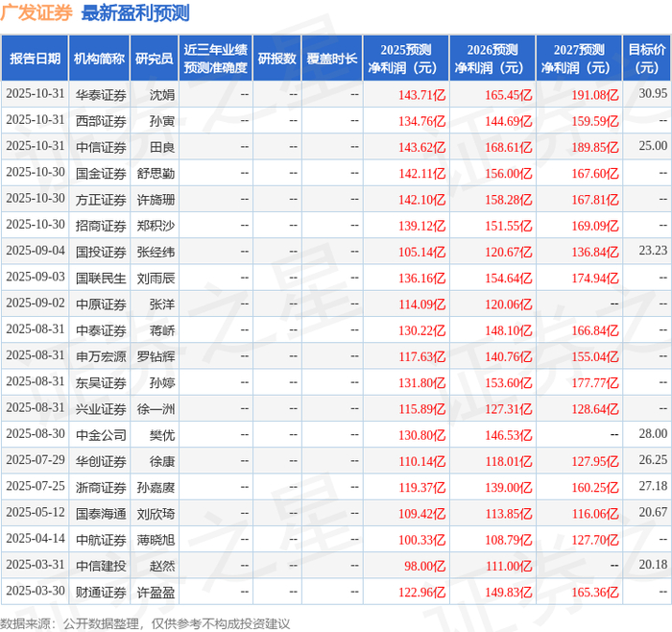Click the 98.00亿 profit value
This screenshot has width=672, height=632.
point(424,566)
